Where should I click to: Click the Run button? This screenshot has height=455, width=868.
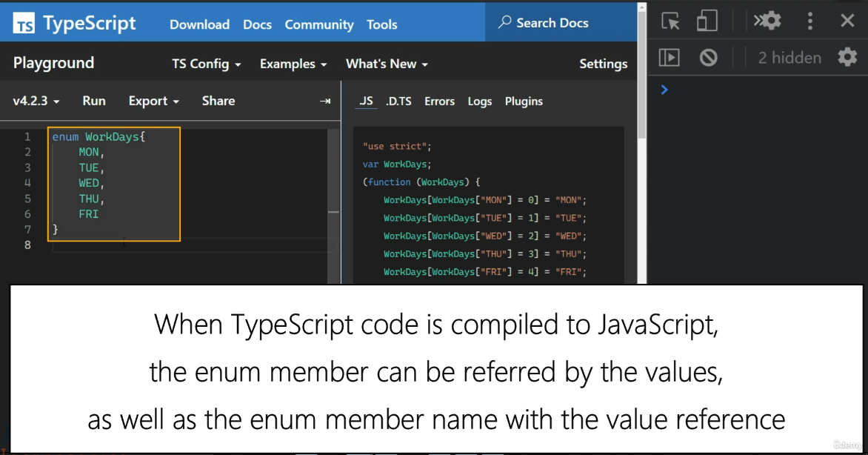tap(94, 101)
